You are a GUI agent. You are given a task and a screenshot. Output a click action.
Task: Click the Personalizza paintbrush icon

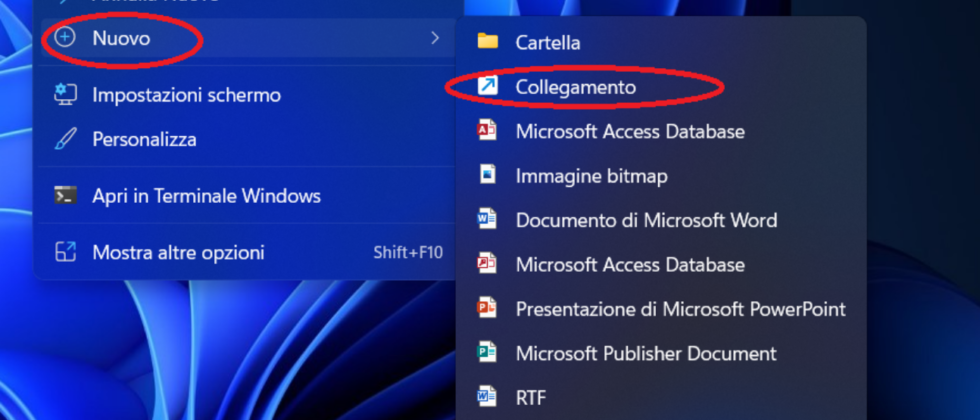pos(65,140)
